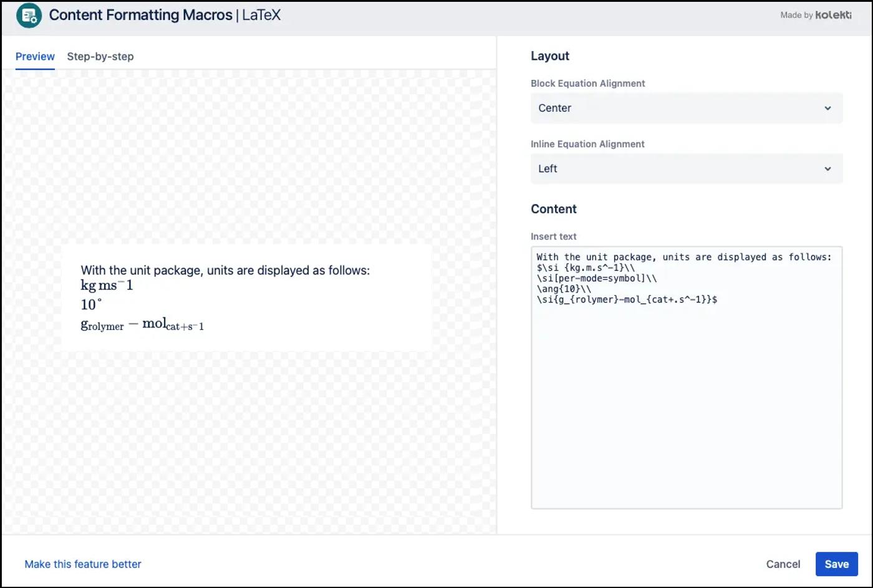Click the Made by Kolekti logo
Screen dimensions: 873x588
816,15
